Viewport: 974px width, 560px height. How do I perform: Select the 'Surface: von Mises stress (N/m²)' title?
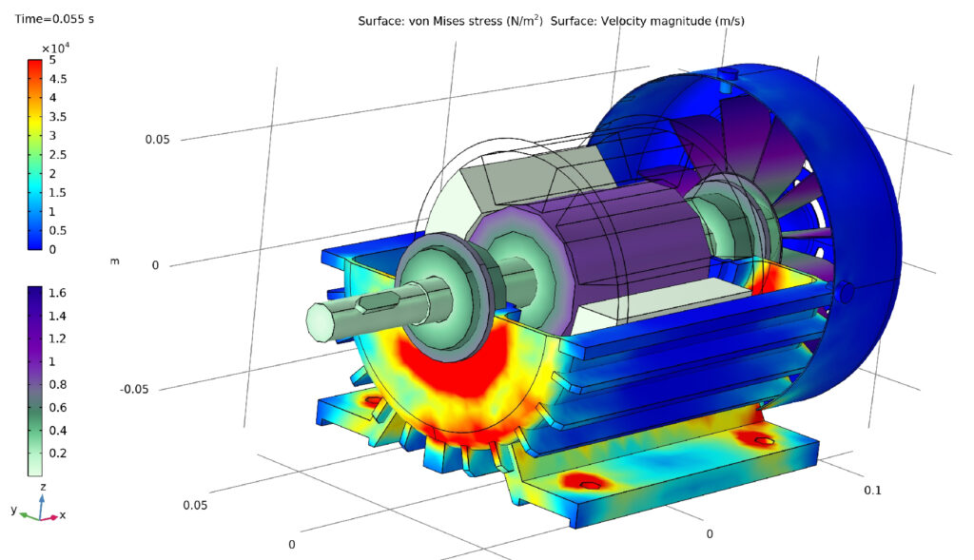pyautogui.click(x=450, y=21)
